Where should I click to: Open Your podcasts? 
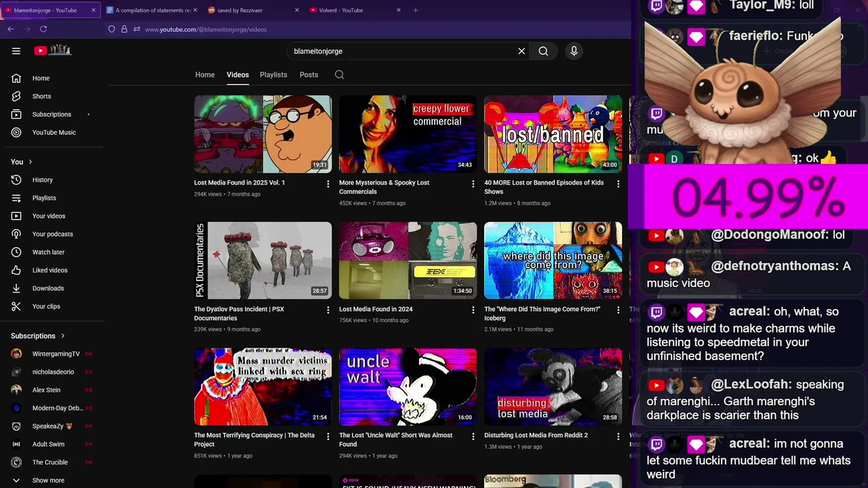[52, 234]
